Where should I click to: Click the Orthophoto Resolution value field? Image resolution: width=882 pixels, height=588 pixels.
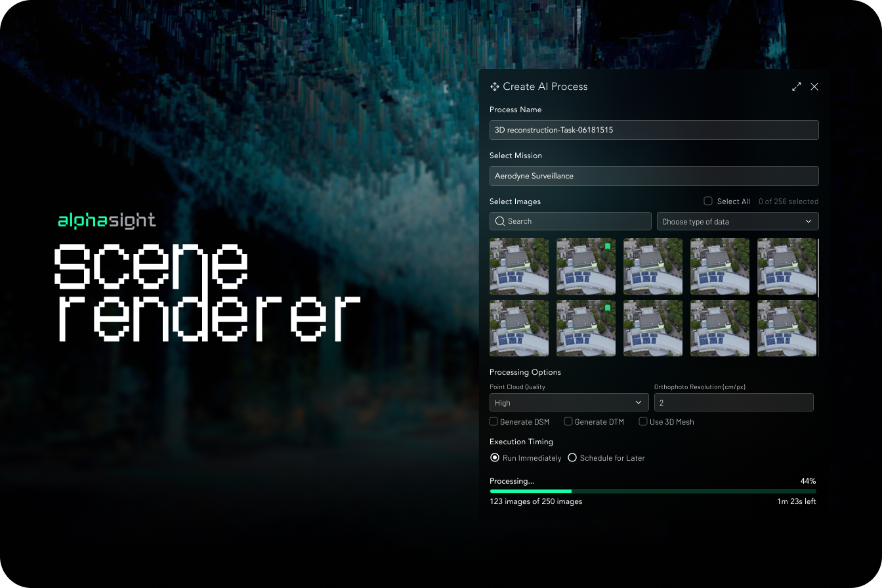(x=734, y=402)
